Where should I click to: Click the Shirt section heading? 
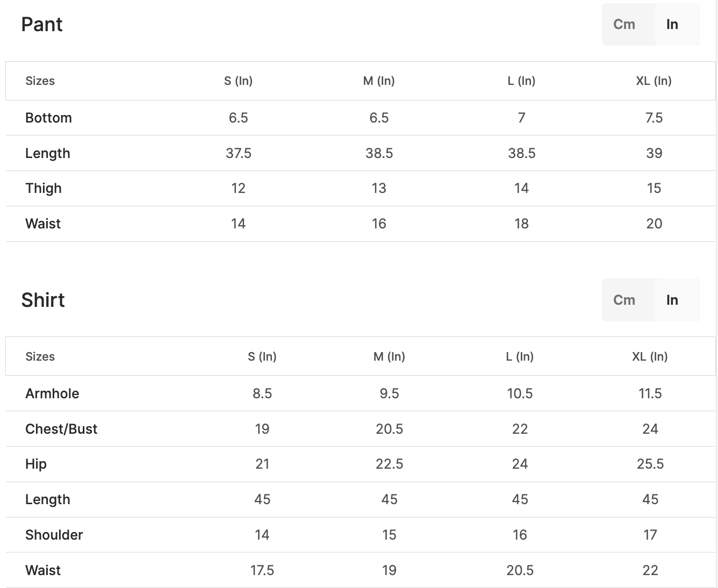tap(43, 300)
